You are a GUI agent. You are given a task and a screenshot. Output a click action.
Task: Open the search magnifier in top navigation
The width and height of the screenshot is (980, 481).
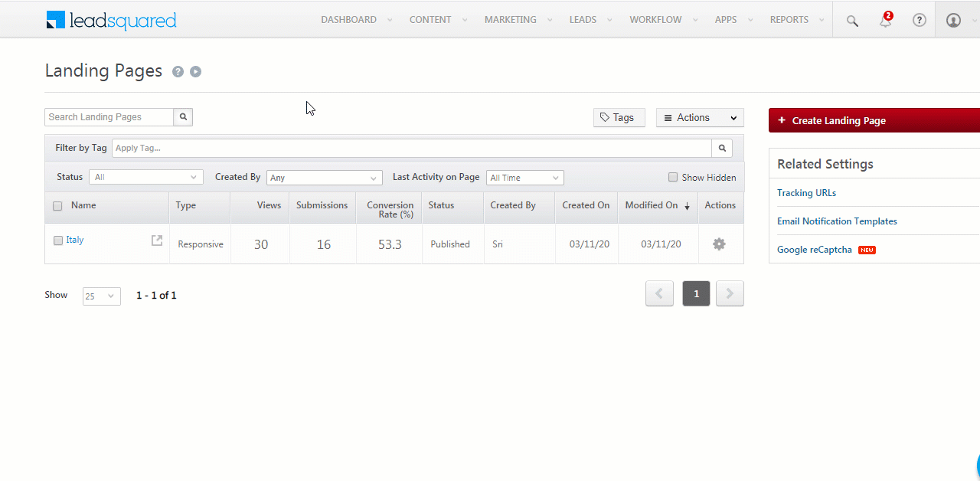point(852,21)
